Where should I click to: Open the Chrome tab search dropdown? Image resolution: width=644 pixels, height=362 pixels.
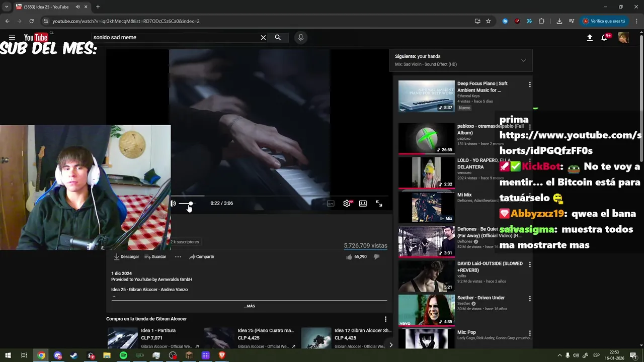[x=7, y=7]
